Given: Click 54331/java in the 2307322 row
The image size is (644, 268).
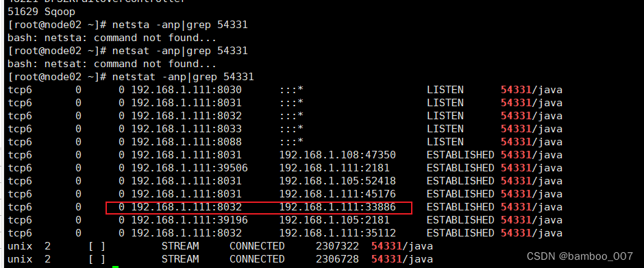Looking at the screenshot, I should (x=402, y=246).
